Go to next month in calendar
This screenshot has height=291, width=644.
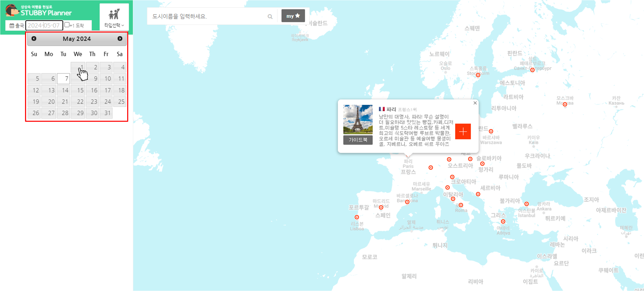(120, 38)
